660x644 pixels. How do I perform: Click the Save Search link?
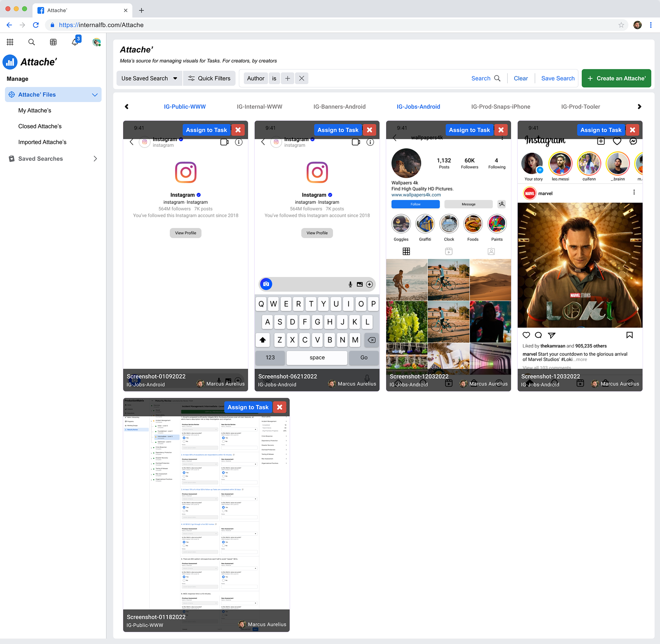(x=558, y=78)
